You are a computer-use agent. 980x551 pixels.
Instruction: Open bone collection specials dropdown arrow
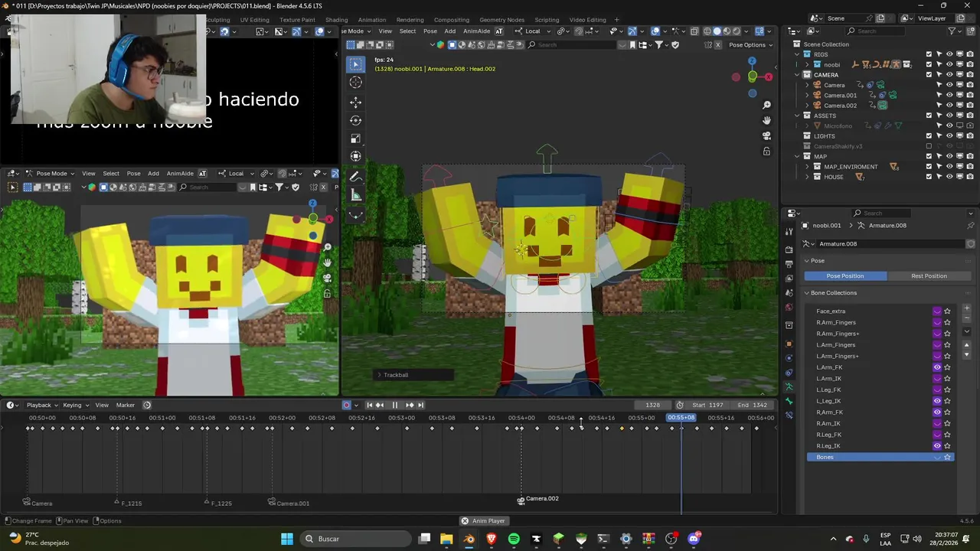point(966,331)
